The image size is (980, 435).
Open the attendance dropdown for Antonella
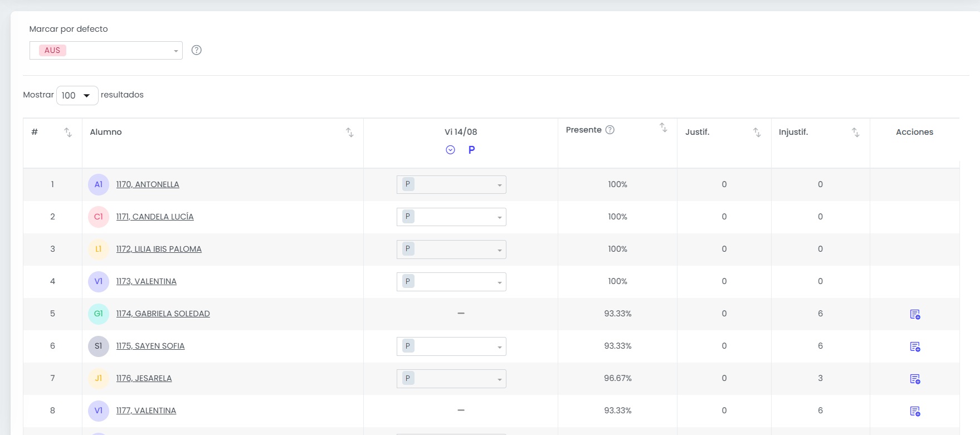click(451, 185)
